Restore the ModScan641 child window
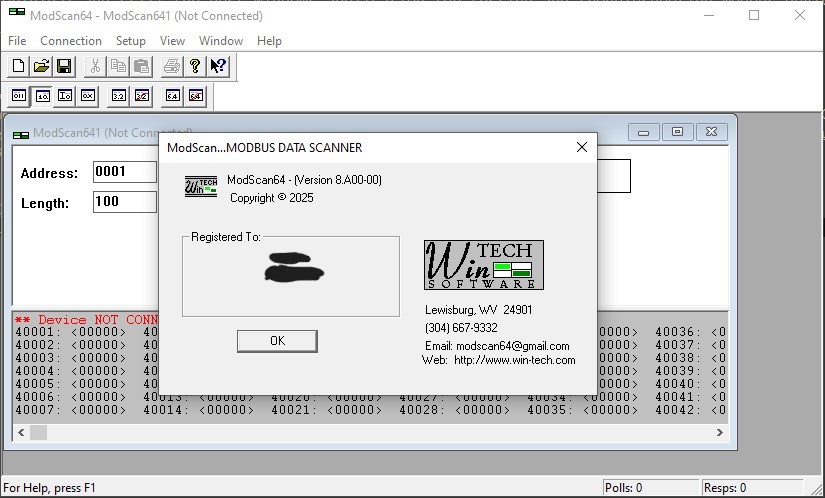 pos(677,132)
